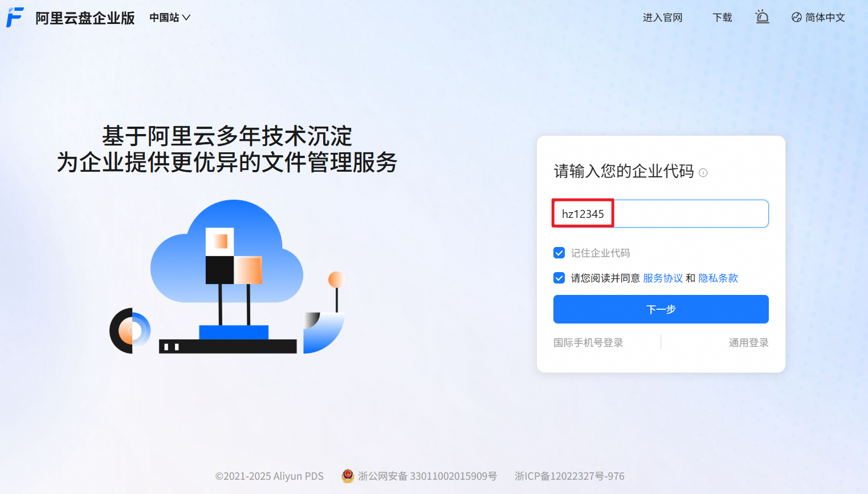Open 浙ICP备12022327号-976 footer link
This screenshot has width=868, height=494.
(x=569, y=476)
